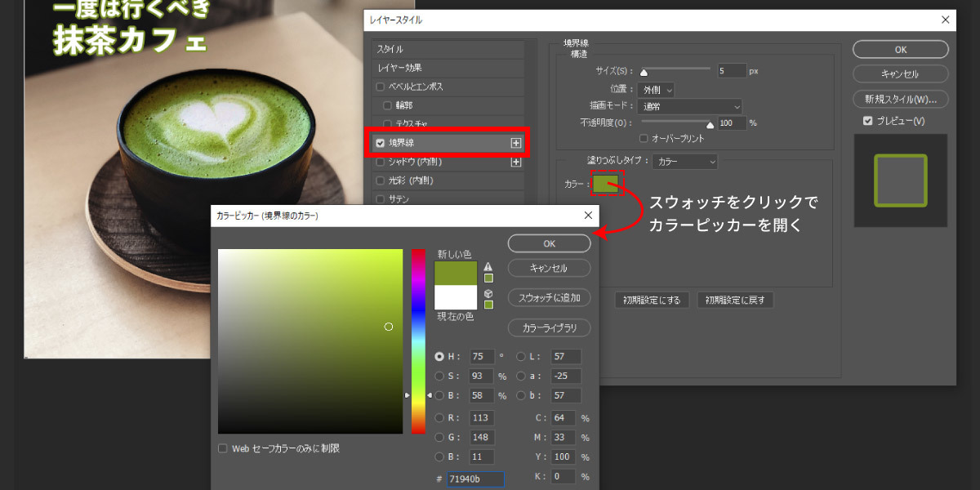Click キャンセル in the カラーピッカー dialog

click(x=549, y=268)
